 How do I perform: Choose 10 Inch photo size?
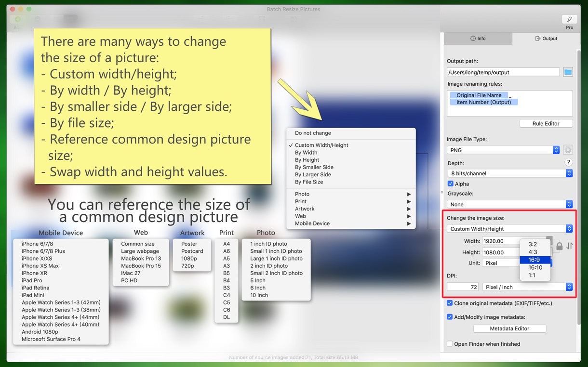click(259, 295)
